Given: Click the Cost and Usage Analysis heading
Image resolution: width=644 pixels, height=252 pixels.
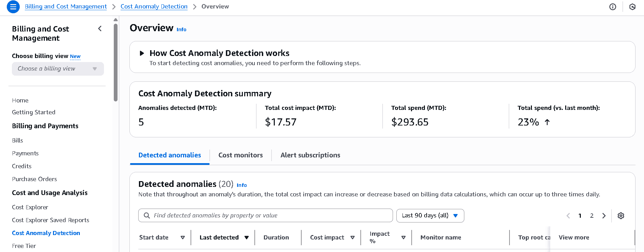Looking at the screenshot, I should coord(50,193).
